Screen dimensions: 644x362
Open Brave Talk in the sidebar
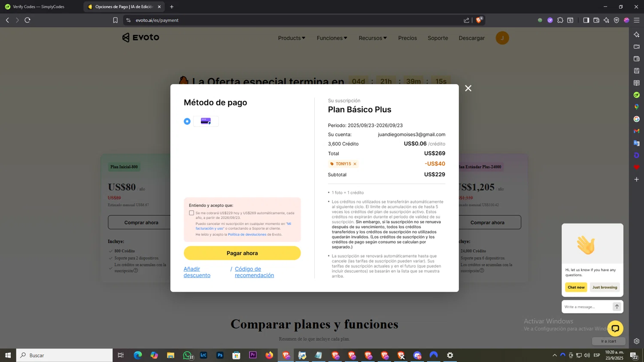click(637, 47)
